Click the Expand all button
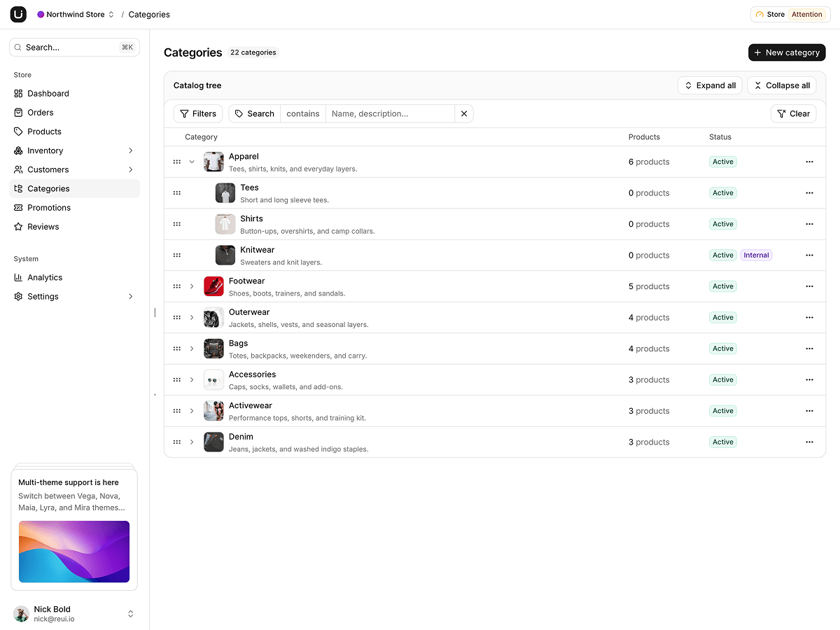840x630 pixels. 710,85
